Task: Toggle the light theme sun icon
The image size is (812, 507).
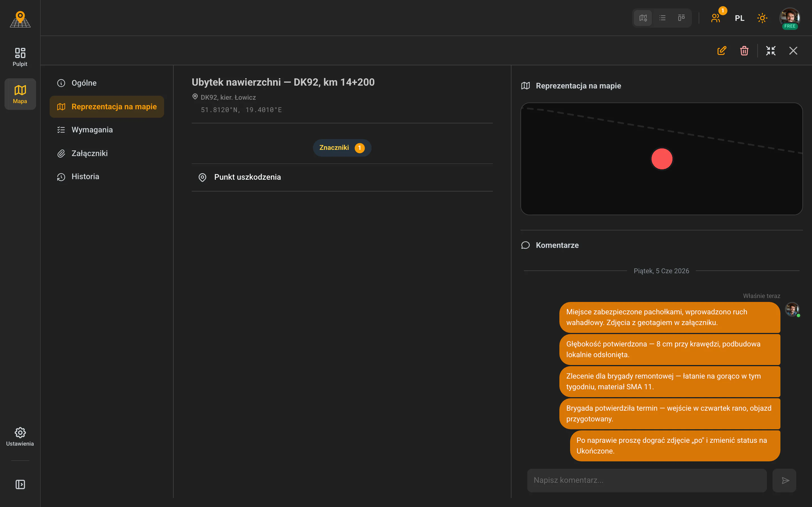Action: (762, 18)
